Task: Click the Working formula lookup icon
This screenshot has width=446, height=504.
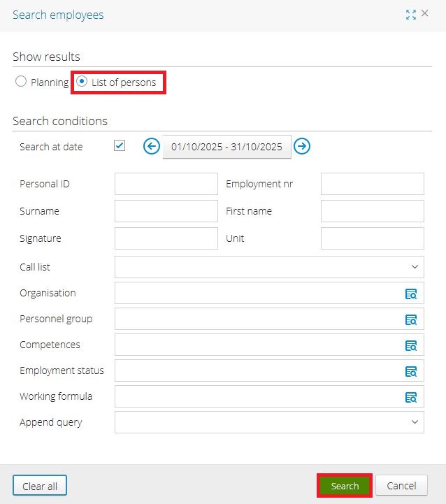Action: [x=411, y=397]
